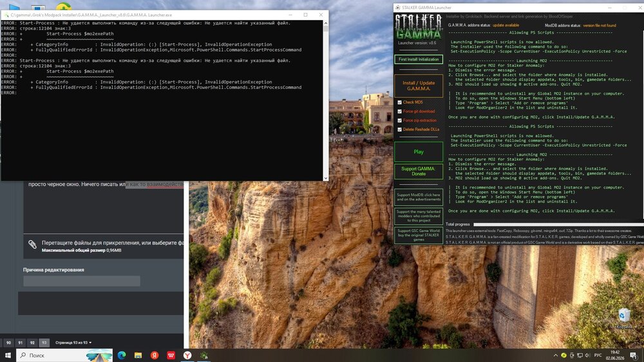The width and height of the screenshot is (644, 362).
Task: Toggle Delete Reshade DLLs checkbox
Action: (400, 129)
